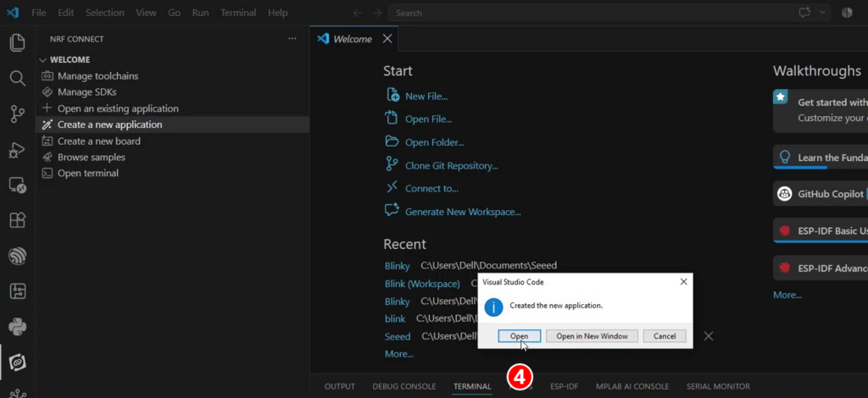This screenshot has height=398, width=868.
Task: Click the Clone Git Repository icon
Action: click(392, 165)
